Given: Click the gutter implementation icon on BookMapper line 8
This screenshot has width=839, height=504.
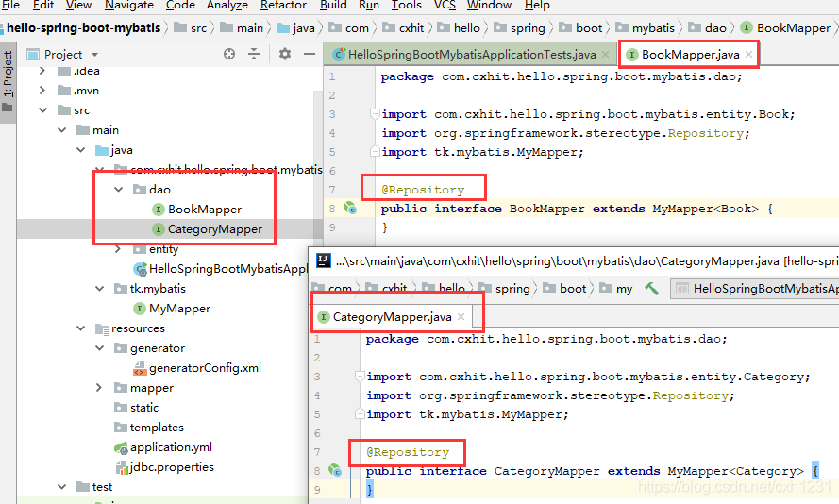Looking at the screenshot, I should 350,209.
